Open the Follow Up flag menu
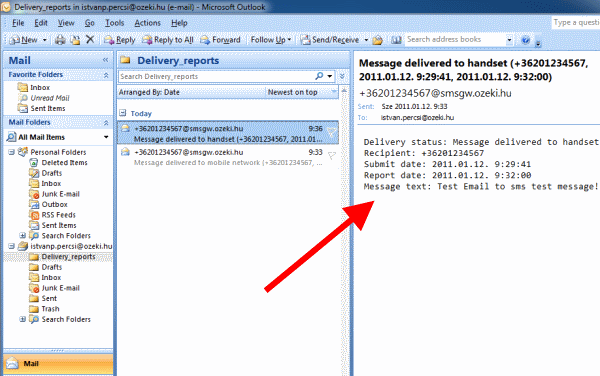 tap(271, 40)
